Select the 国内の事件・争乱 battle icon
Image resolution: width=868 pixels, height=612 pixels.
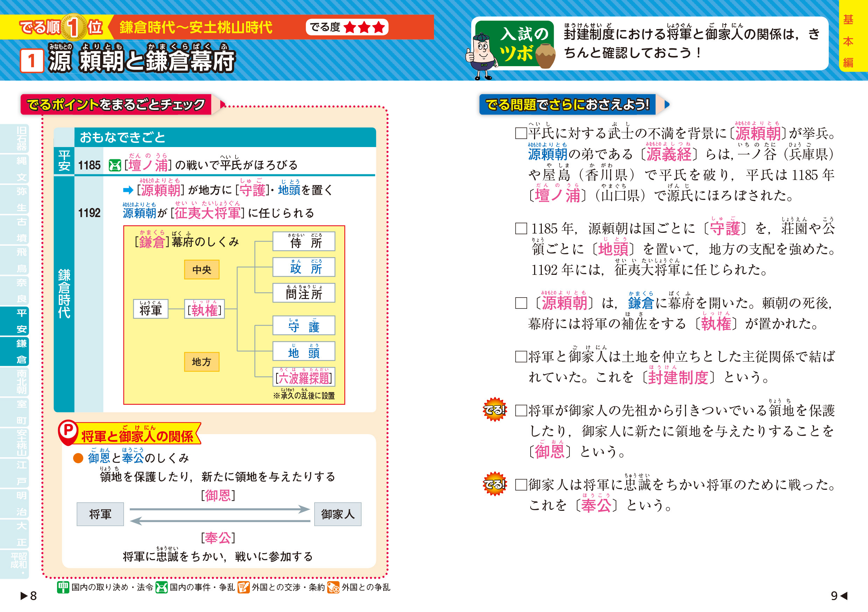click(x=162, y=587)
